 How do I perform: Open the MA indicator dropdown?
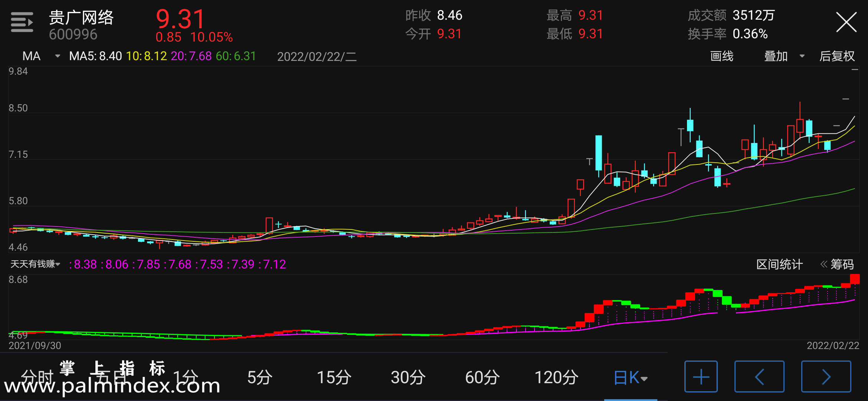[41, 56]
